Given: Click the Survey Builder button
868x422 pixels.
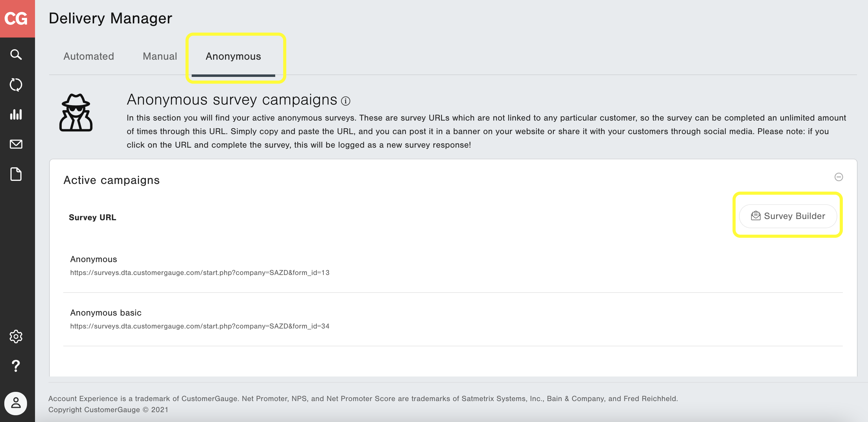Looking at the screenshot, I should click(x=788, y=216).
